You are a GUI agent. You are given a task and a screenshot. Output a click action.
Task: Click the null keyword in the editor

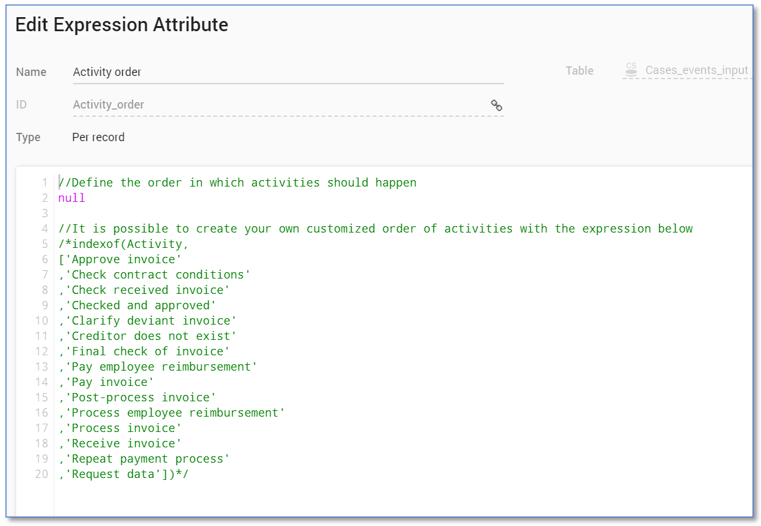(72, 198)
